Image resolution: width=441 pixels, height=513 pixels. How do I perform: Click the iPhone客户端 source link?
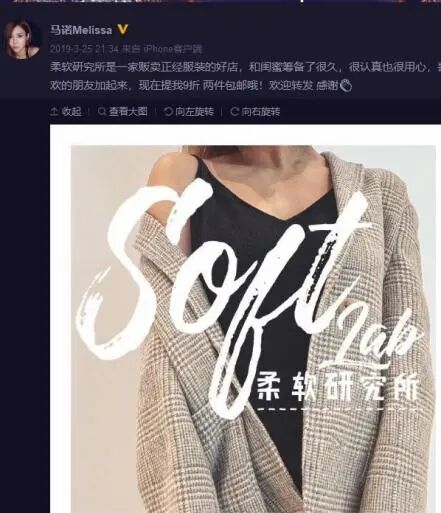173,49
